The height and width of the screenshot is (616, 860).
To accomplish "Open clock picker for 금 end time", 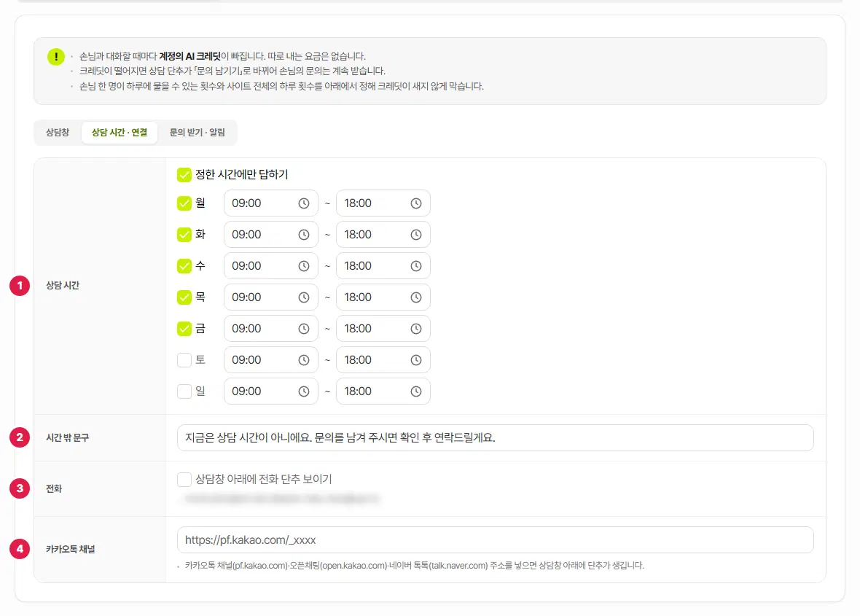I will (416, 329).
